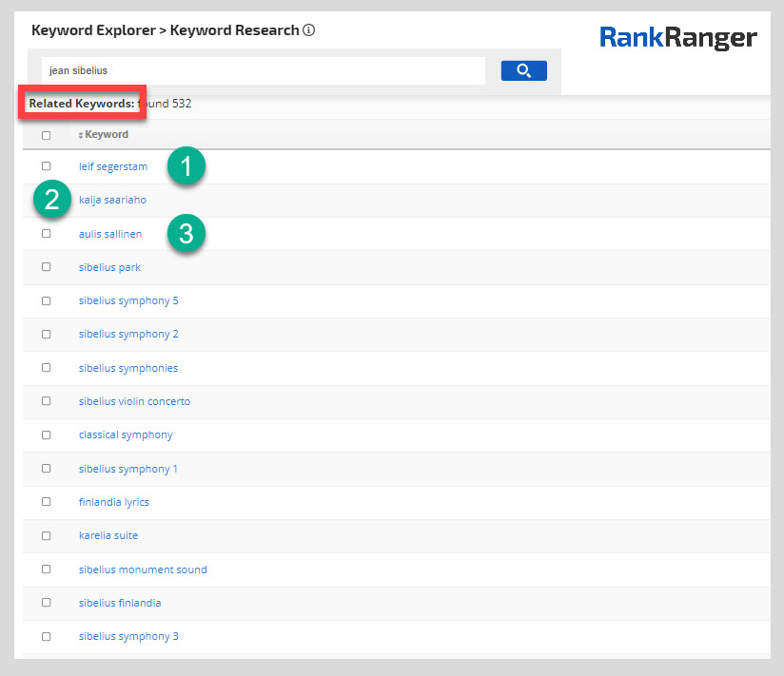Click the sibelius symphony 5 link

(128, 300)
